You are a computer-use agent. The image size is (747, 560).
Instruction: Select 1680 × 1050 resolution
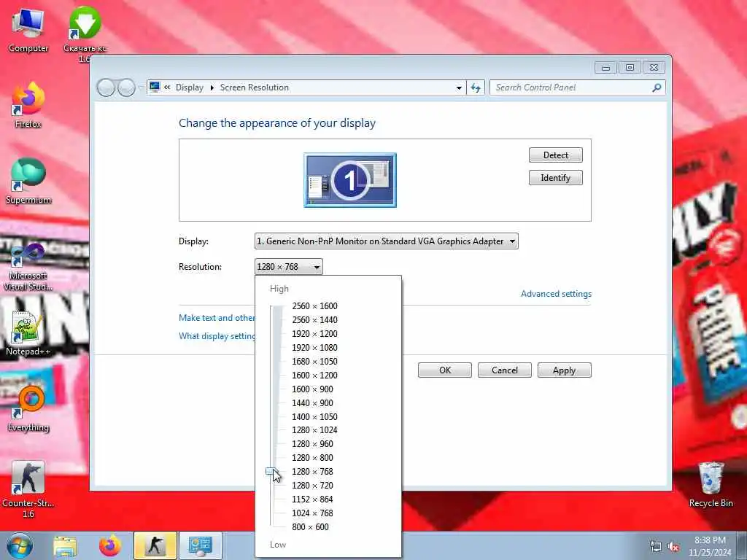tap(314, 362)
